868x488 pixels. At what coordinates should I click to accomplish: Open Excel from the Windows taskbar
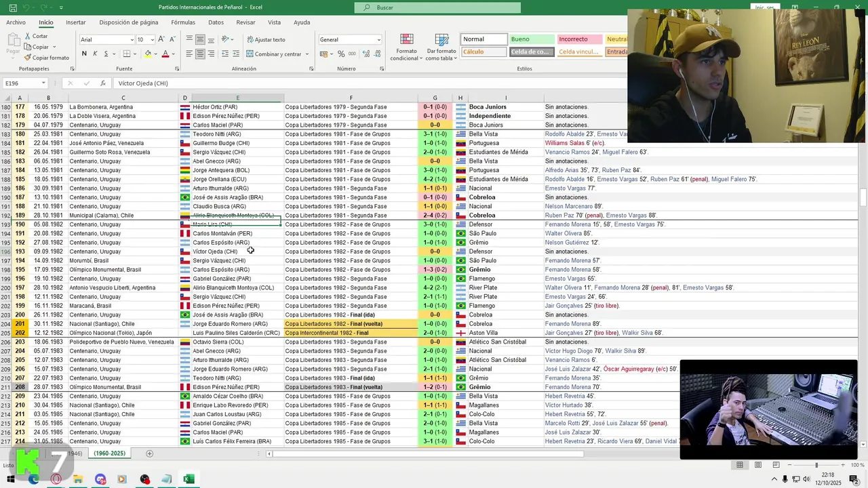pos(189,479)
